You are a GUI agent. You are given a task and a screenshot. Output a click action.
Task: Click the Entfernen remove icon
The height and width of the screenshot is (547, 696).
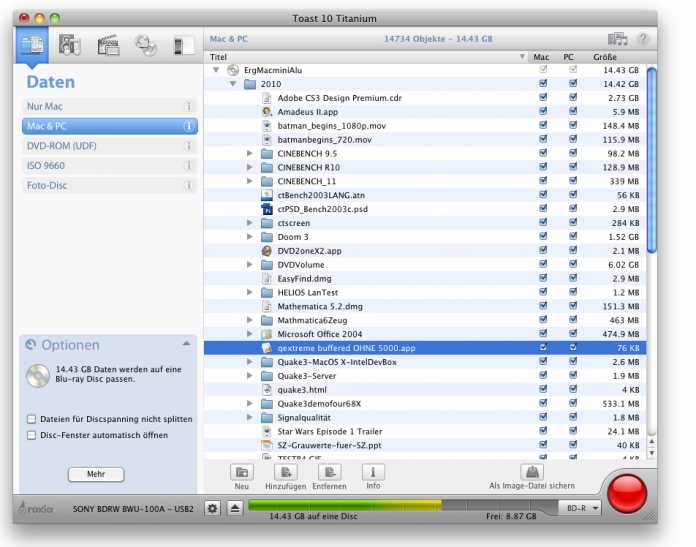click(329, 472)
